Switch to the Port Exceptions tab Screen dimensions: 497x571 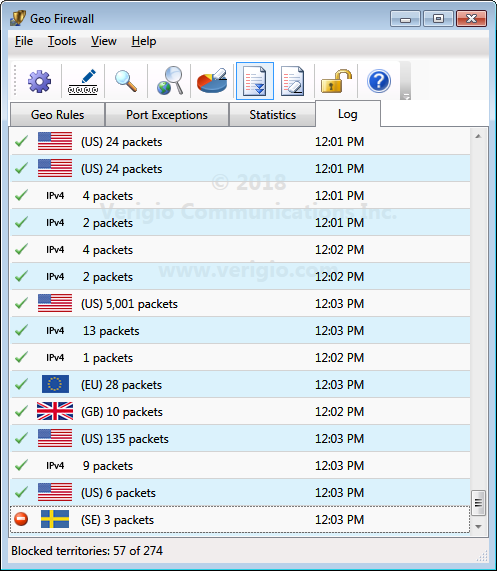tap(167, 115)
